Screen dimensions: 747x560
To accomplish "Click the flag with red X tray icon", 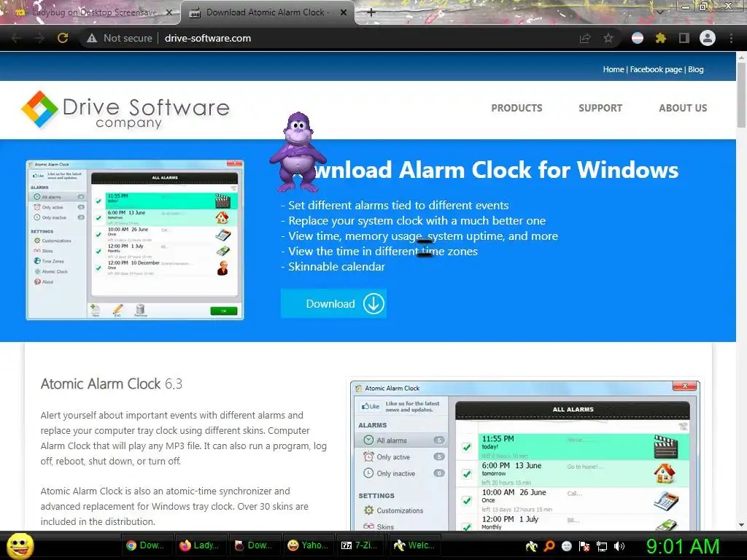I will coord(584,546).
